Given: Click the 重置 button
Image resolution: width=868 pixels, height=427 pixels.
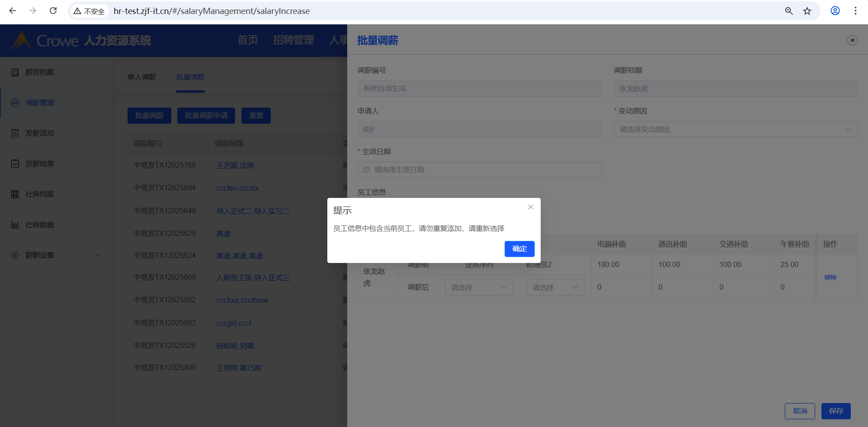Looking at the screenshot, I should coord(256,116).
